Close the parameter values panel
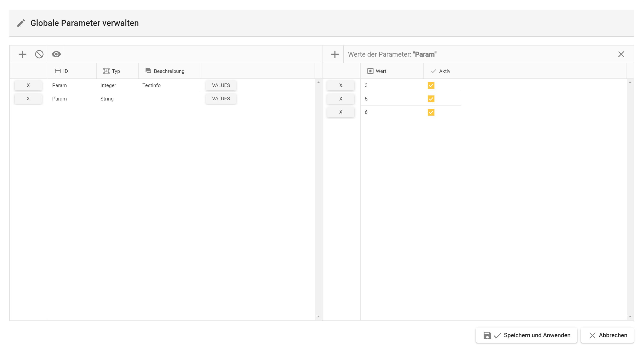The image size is (644, 348). pos(621,54)
